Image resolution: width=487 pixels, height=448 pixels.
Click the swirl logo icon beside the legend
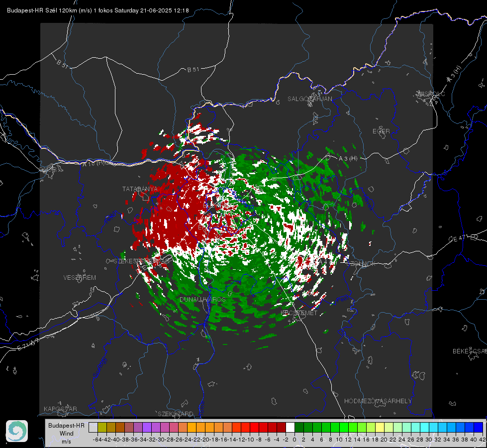[17, 431]
